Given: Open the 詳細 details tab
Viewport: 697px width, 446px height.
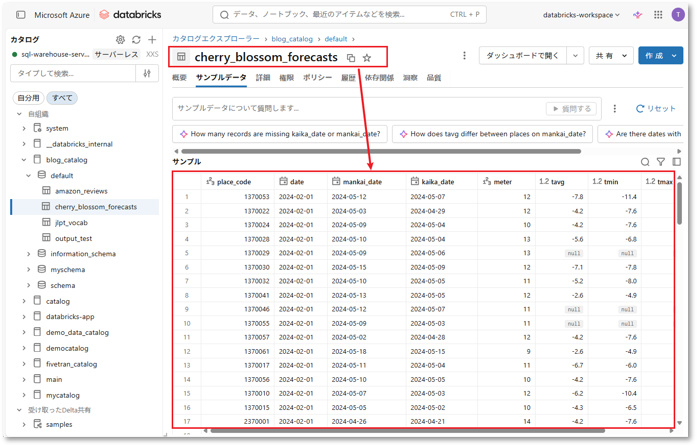Looking at the screenshot, I should (263, 78).
